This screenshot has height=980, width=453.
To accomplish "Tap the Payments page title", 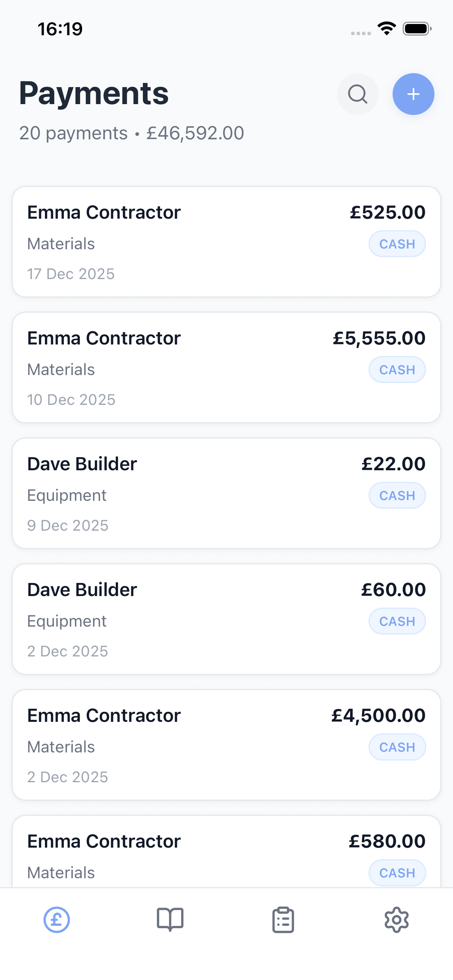I will click(x=94, y=93).
